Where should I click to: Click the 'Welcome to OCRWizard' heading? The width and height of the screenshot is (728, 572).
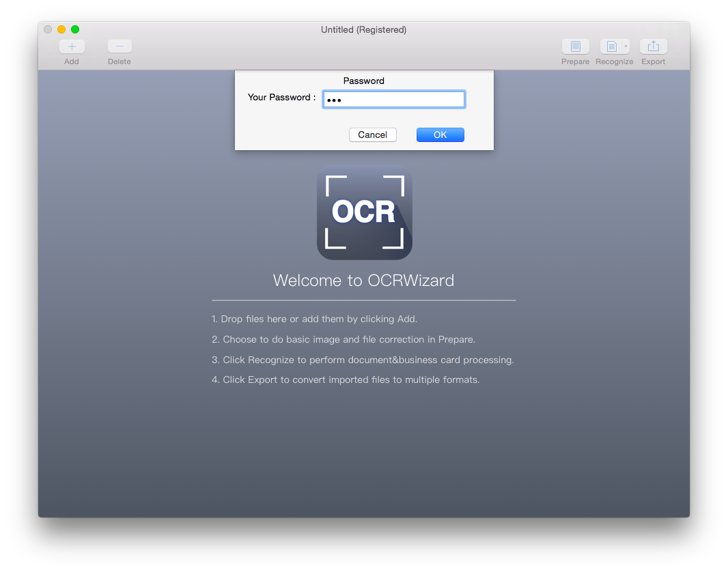[363, 281]
